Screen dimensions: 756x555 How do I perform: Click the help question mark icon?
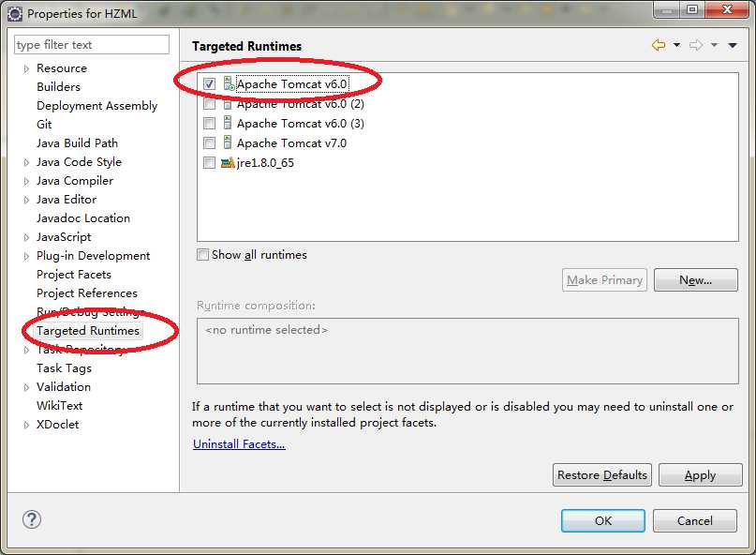32,519
